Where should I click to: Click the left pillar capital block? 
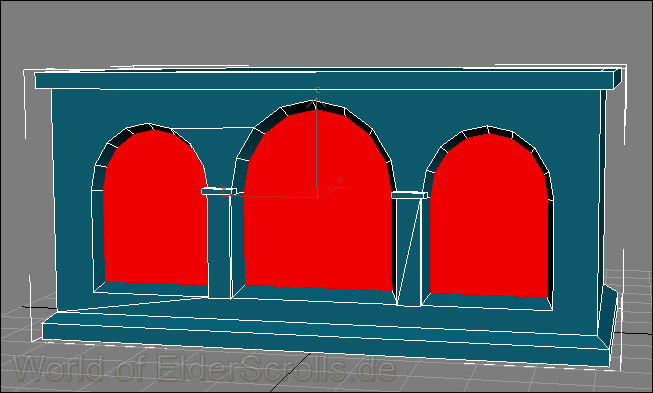click(x=219, y=191)
